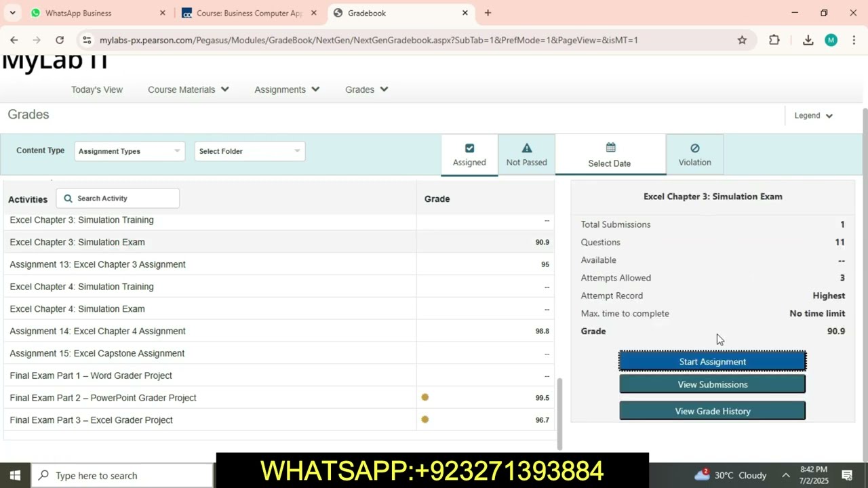Click the 99.5 grade value
The height and width of the screenshot is (488, 868).
[x=542, y=398]
